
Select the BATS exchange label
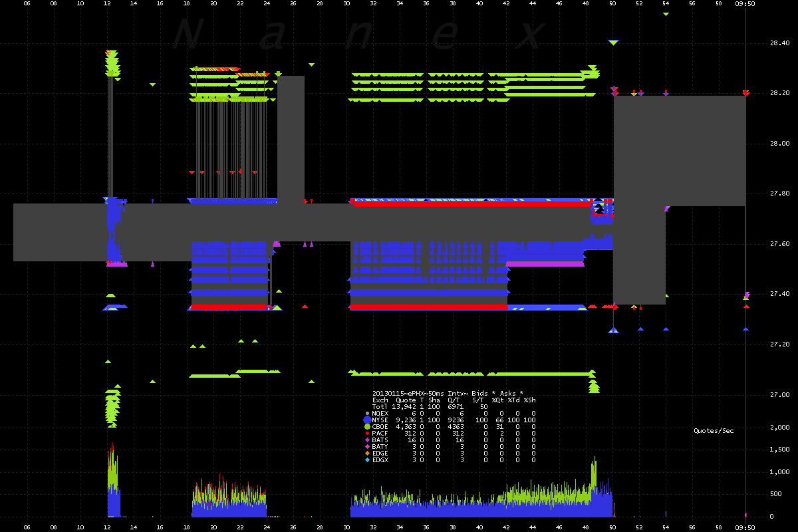click(x=380, y=440)
